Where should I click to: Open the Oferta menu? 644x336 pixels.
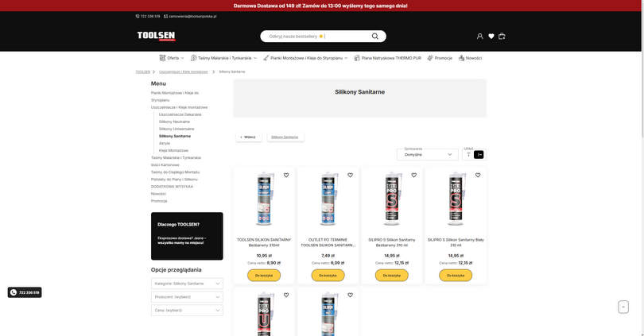click(x=172, y=58)
